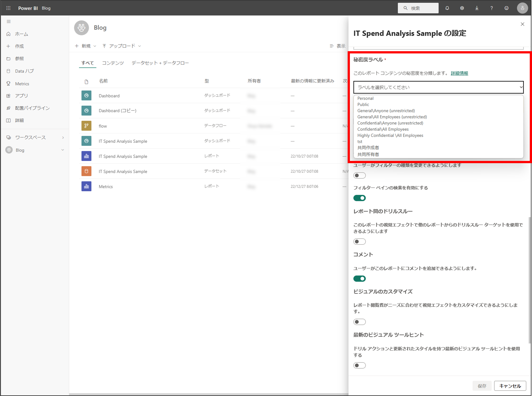Disable the filter pane search toggle
Viewport: 532px width, 396px height.
point(359,198)
